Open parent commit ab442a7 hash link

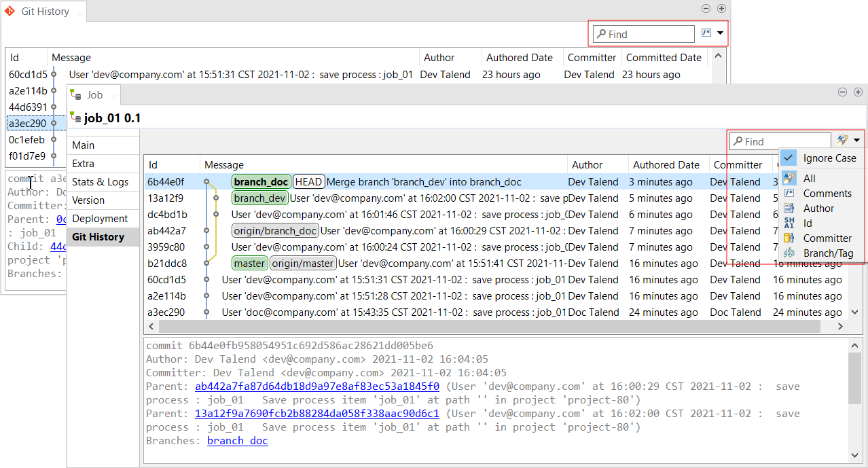[317, 386]
